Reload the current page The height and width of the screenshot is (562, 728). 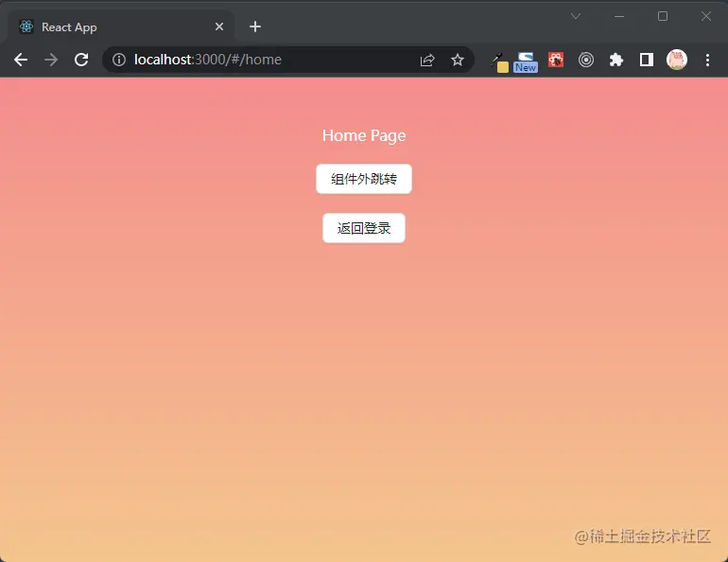[x=81, y=60]
